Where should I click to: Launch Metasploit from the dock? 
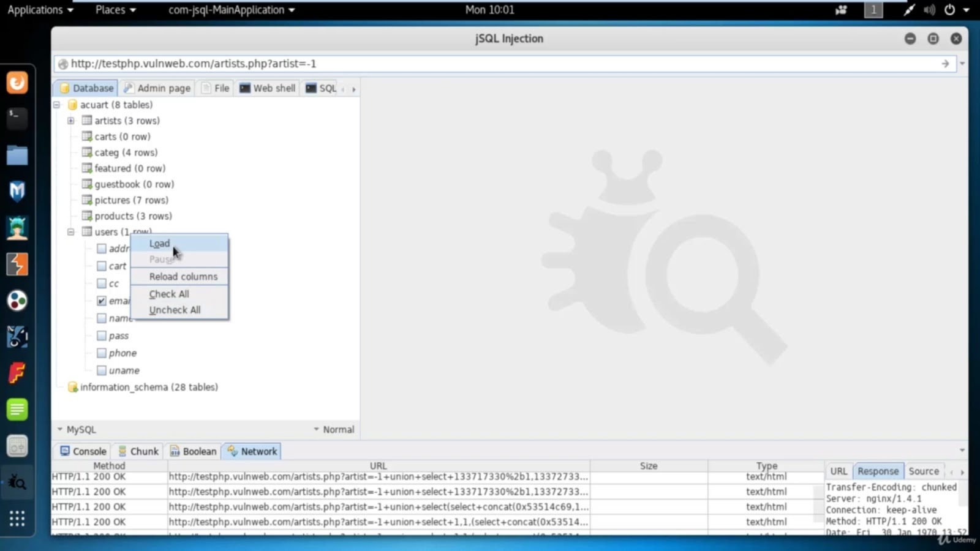click(17, 190)
